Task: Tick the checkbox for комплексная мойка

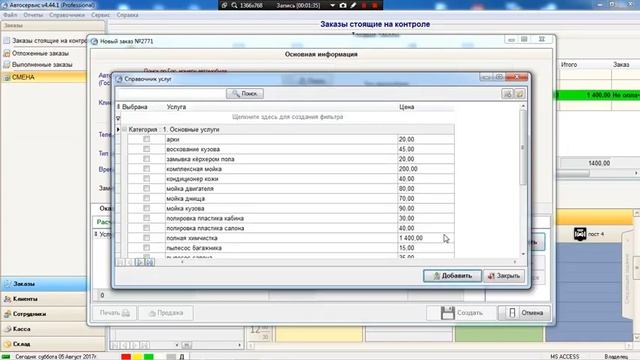Action: point(147,169)
